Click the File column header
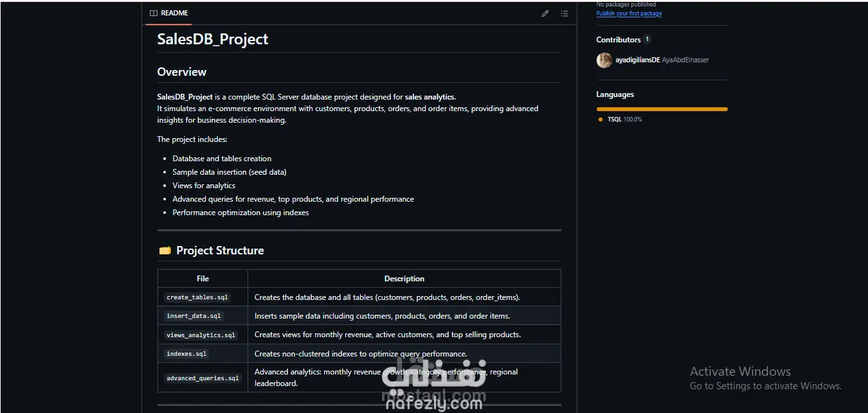 coord(203,279)
